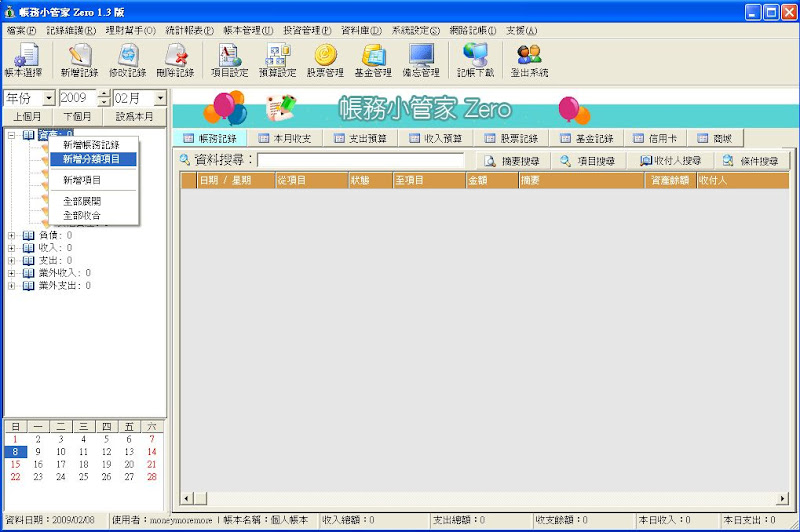Click the 設為本月 button
800x532 pixels.
click(134, 117)
